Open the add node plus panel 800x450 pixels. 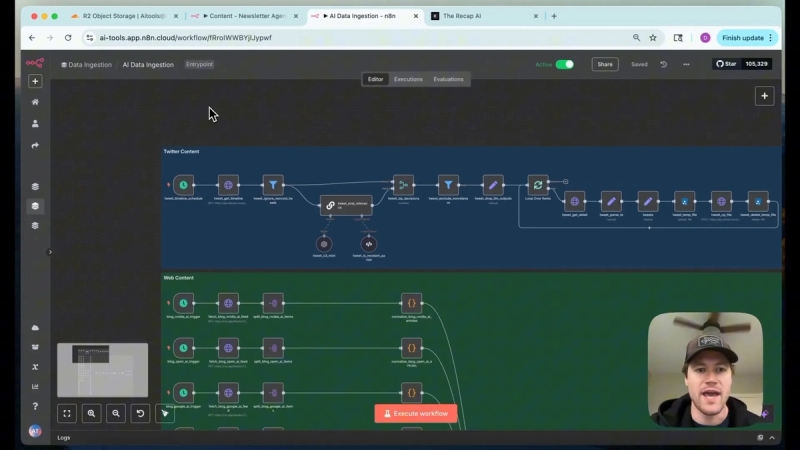click(x=764, y=96)
